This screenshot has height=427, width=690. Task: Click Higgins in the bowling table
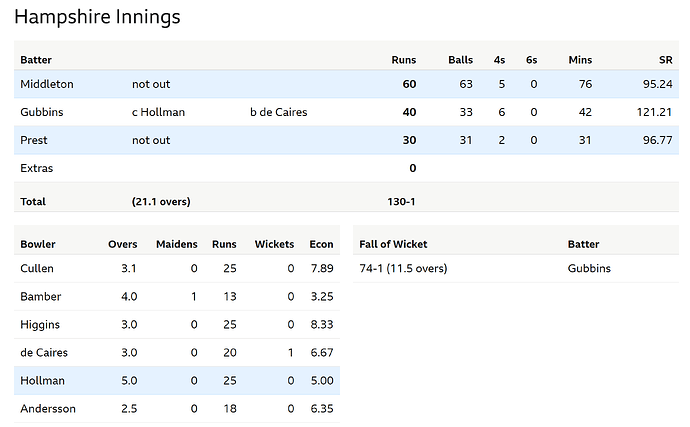[x=40, y=324]
